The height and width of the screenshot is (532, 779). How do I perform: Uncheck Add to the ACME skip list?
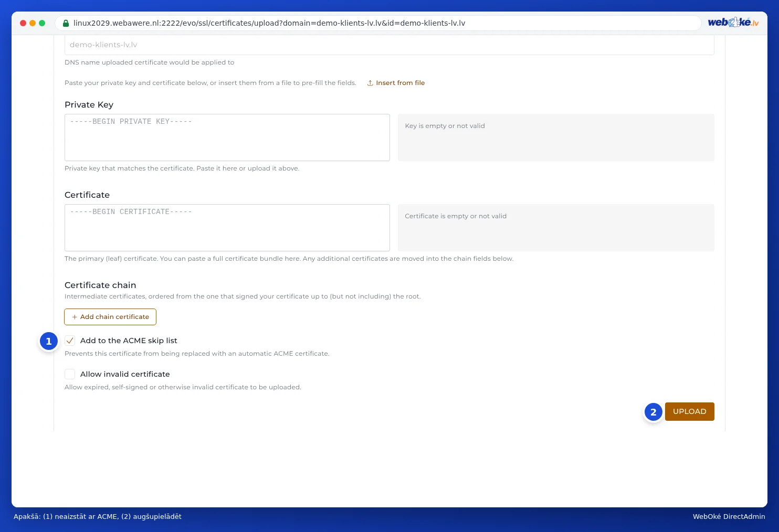click(x=70, y=341)
